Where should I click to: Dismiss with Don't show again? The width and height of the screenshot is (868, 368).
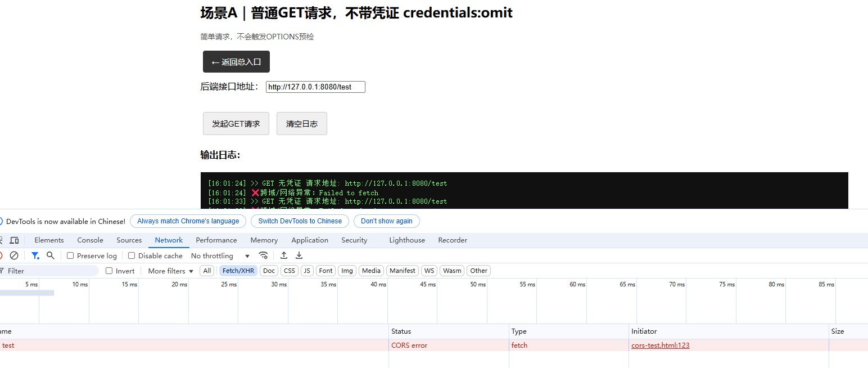coord(387,221)
